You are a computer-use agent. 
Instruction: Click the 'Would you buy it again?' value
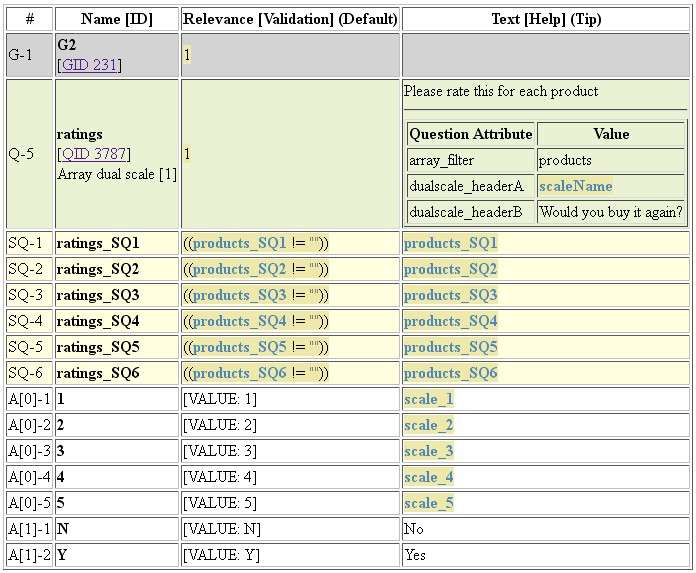point(610,212)
